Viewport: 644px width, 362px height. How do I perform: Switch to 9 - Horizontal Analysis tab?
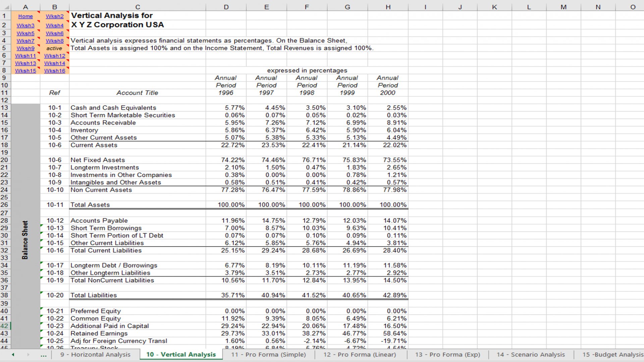tap(95, 354)
